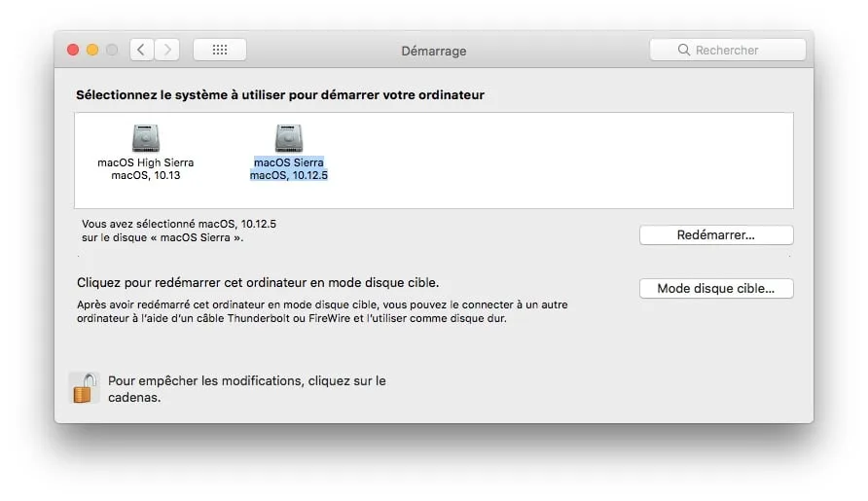Click into the Rechercher search field
This screenshot has height=501, width=868.
pos(728,50)
